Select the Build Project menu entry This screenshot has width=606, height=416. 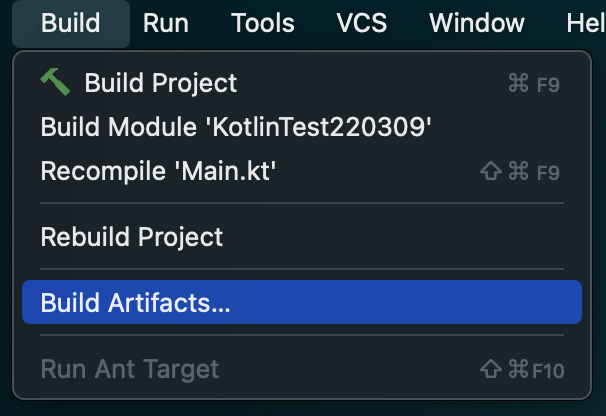click(x=302, y=82)
